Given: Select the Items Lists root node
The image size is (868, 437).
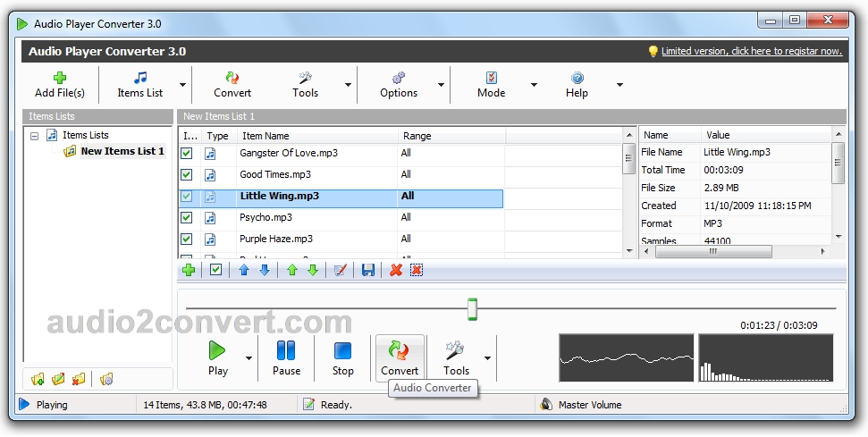Looking at the screenshot, I should 85,135.
